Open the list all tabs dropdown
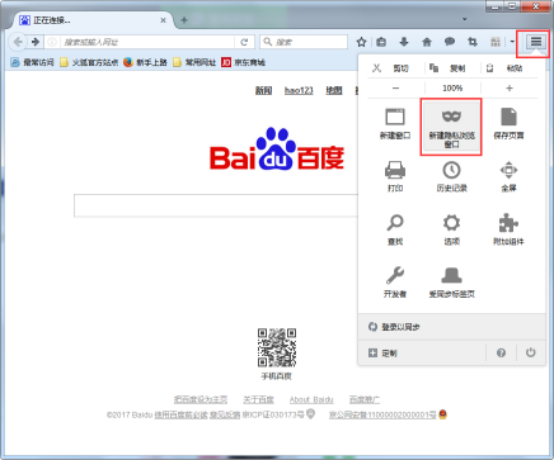Image resolution: width=554 pixels, height=461 pixels. (465, 19)
